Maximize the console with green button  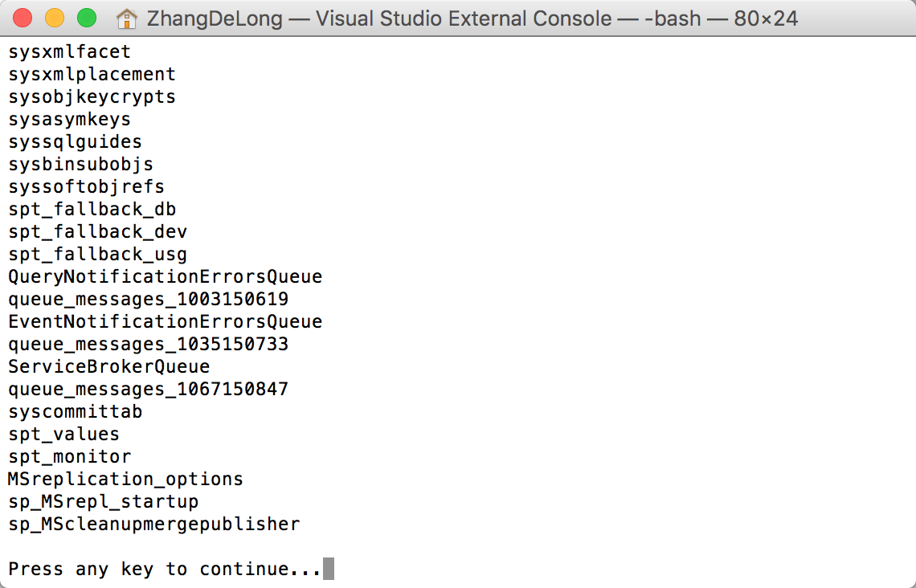point(87,18)
